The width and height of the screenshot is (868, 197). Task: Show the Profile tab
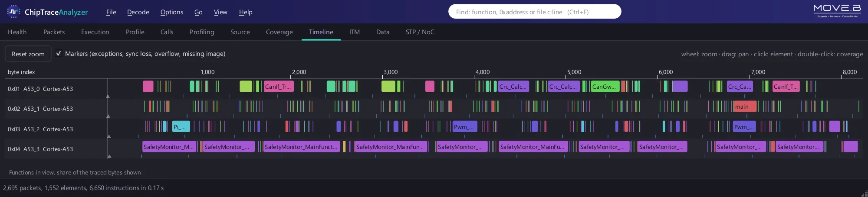click(x=135, y=32)
